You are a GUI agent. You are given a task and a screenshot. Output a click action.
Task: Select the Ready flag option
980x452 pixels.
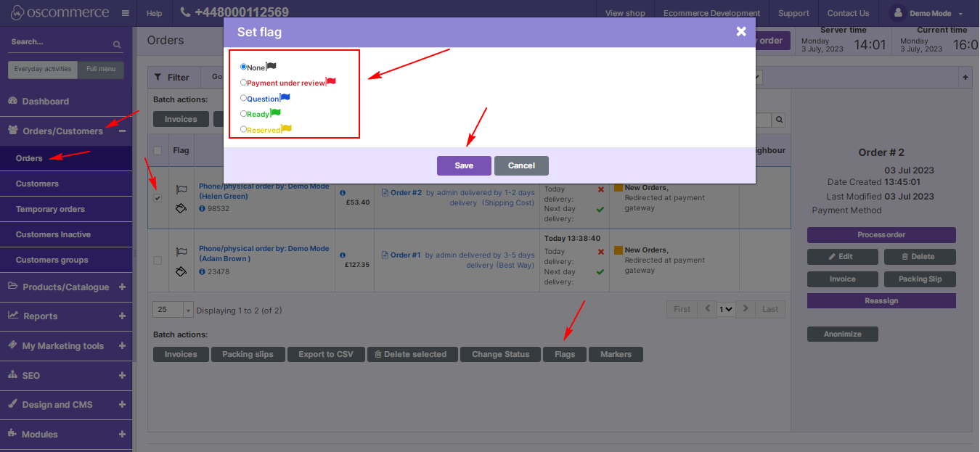(x=244, y=113)
